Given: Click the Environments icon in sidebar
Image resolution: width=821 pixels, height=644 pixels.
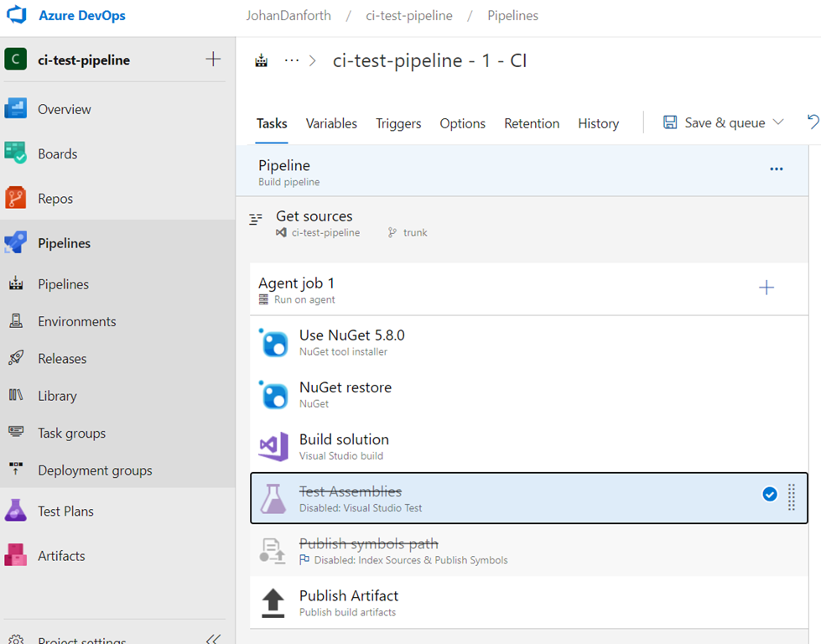Looking at the screenshot, I should (16, 320).
